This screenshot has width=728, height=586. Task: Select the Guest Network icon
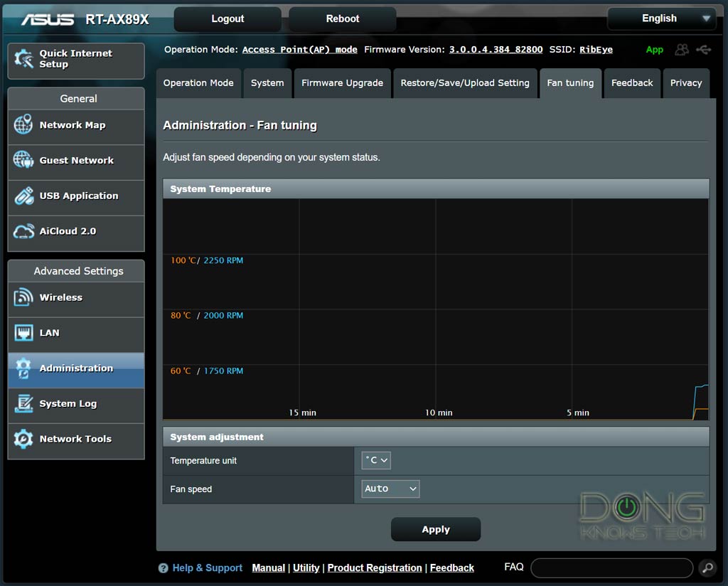[23, 160]
